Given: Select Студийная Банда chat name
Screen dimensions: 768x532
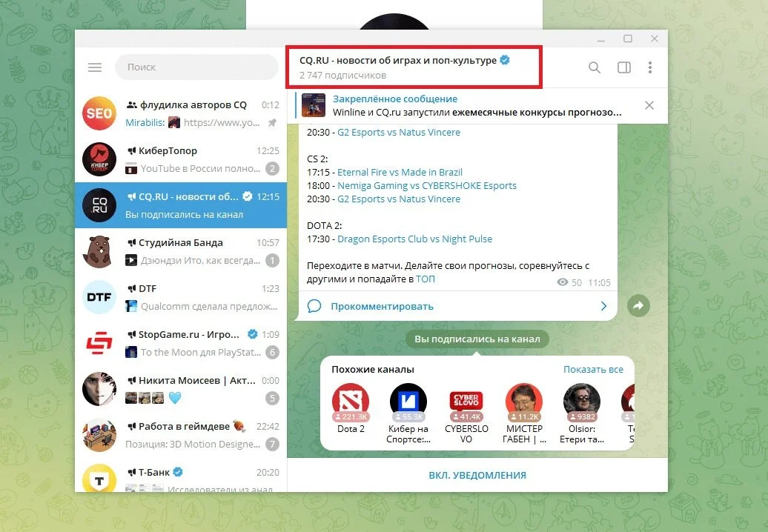Looking at the screenshot, I should click(181, 243).
